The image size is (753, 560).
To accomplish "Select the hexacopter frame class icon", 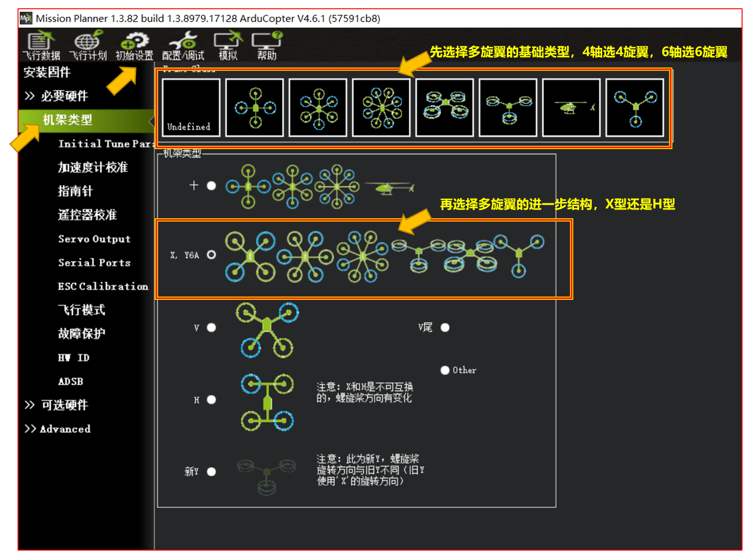I will click(x=318, y=107).
